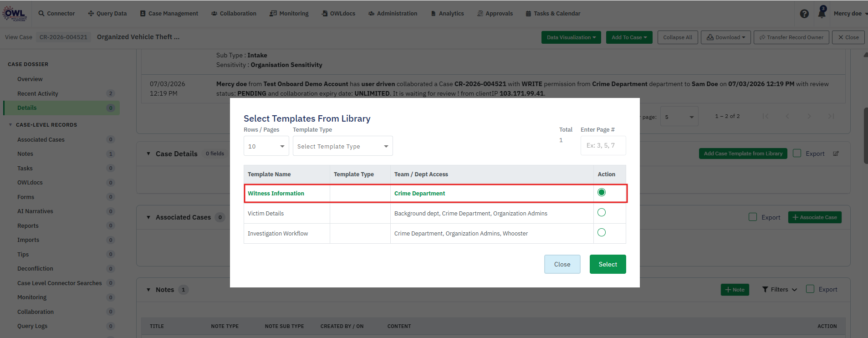The height and width of the screenshot is (338, 868).
Task: Go to the next page pagination arrow
Action: 809,116
